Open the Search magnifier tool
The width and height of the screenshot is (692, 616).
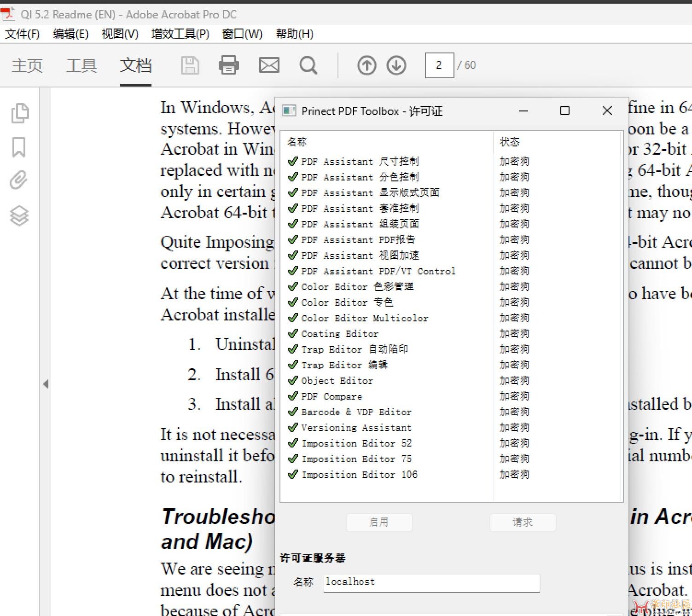point(308,65)
